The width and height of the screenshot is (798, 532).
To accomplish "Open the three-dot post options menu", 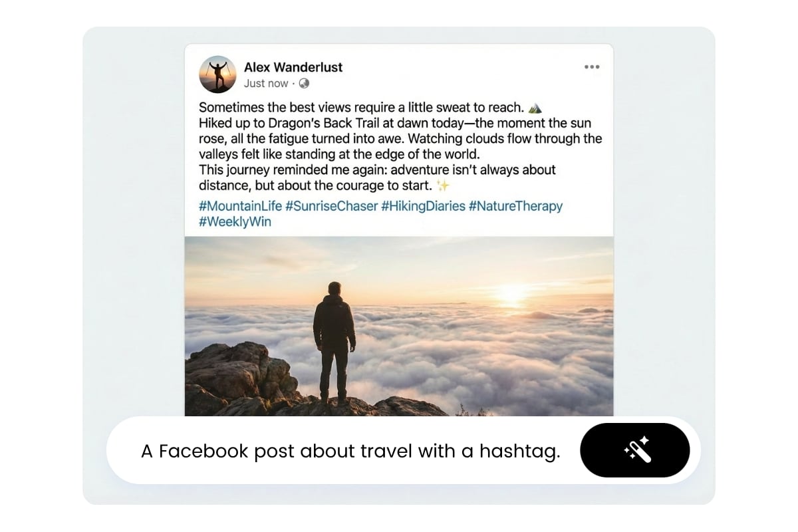I will (592, 67).
